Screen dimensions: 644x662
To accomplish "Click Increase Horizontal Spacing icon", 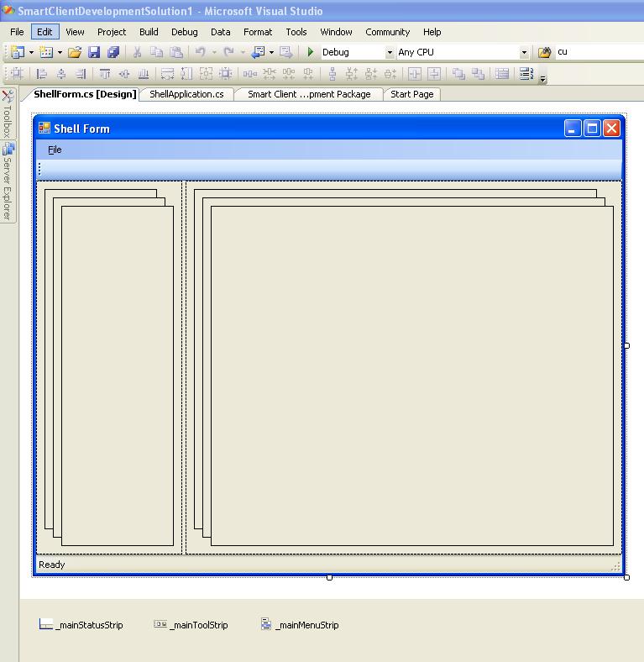I will [x=270, y=74].
